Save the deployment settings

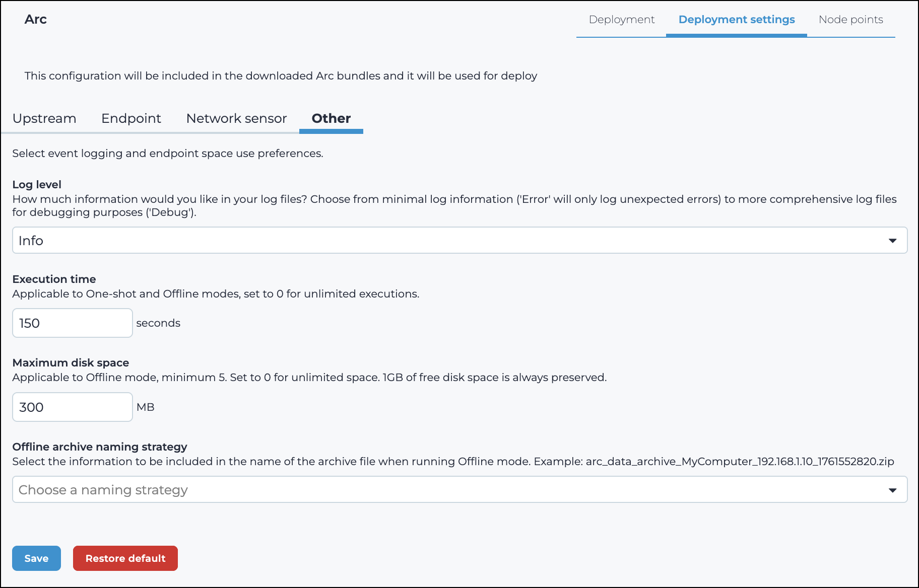click(36, 558)
